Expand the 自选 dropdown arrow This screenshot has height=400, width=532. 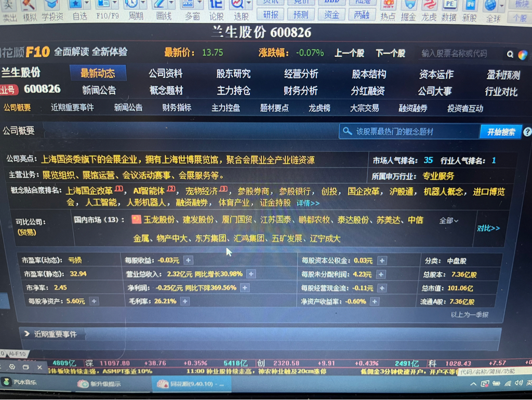87,4
